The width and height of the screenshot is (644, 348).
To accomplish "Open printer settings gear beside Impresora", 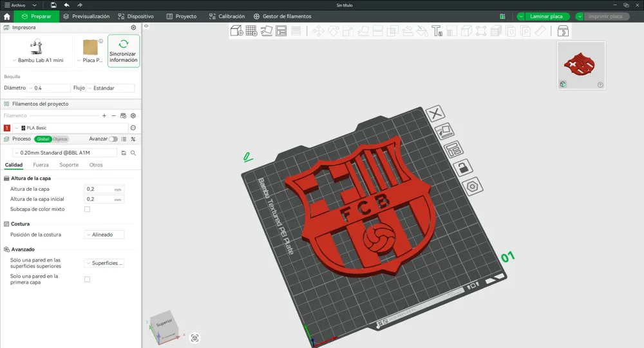I will (x=133, y=28).
